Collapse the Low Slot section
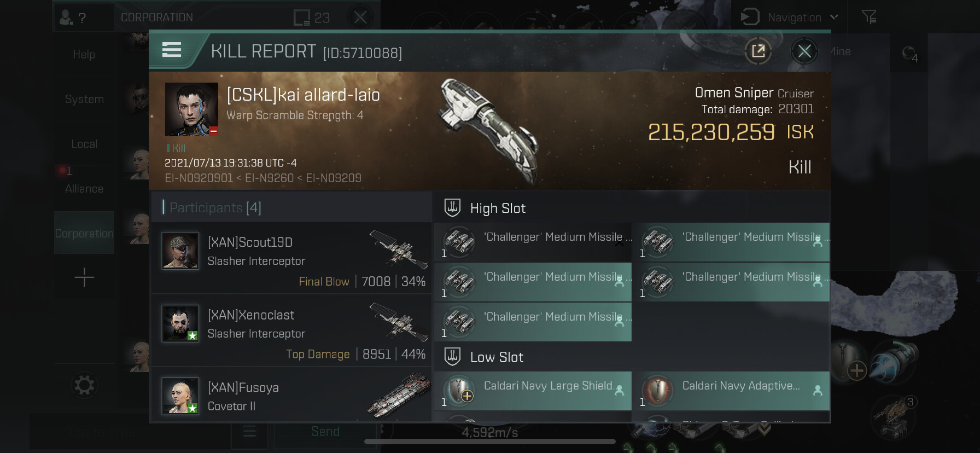The height and width of the screenshot is (453, 980). pyautogui.click(x=495, y=357)
